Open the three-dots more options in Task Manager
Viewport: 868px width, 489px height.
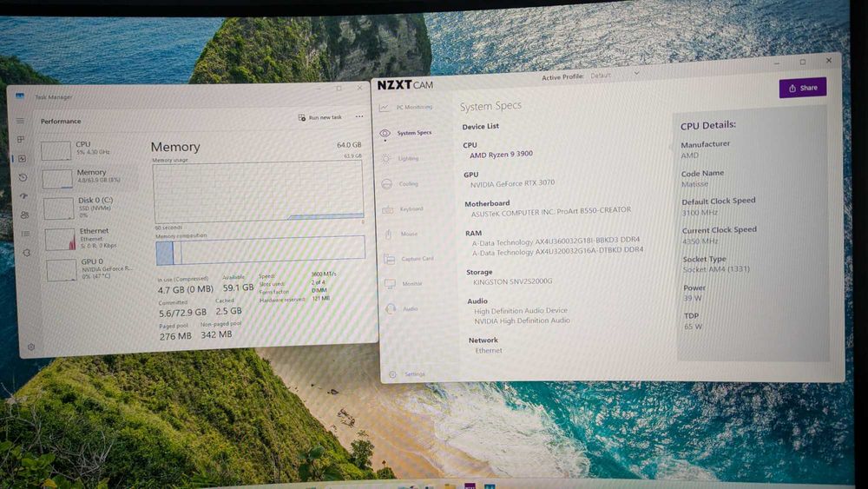[359, 116]
